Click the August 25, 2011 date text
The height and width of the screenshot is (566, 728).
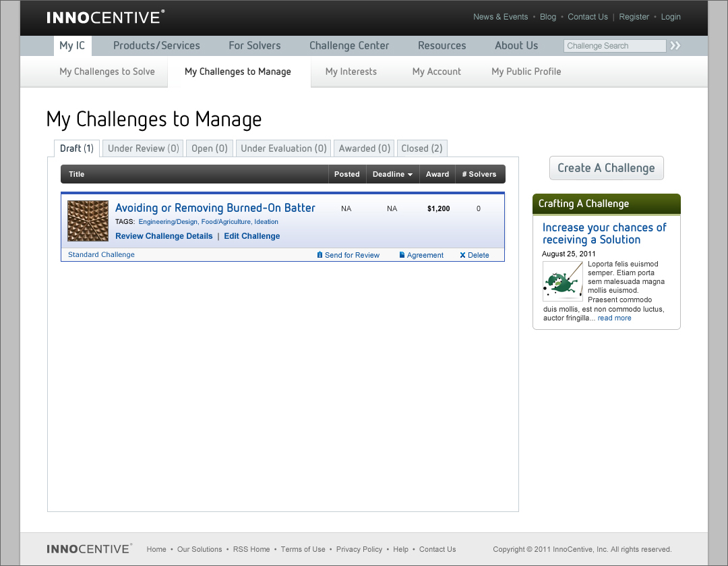(x=568, y=254)
